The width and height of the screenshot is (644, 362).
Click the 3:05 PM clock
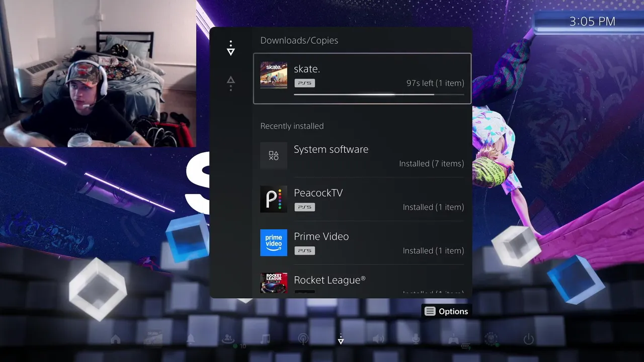tap(592, 21)
